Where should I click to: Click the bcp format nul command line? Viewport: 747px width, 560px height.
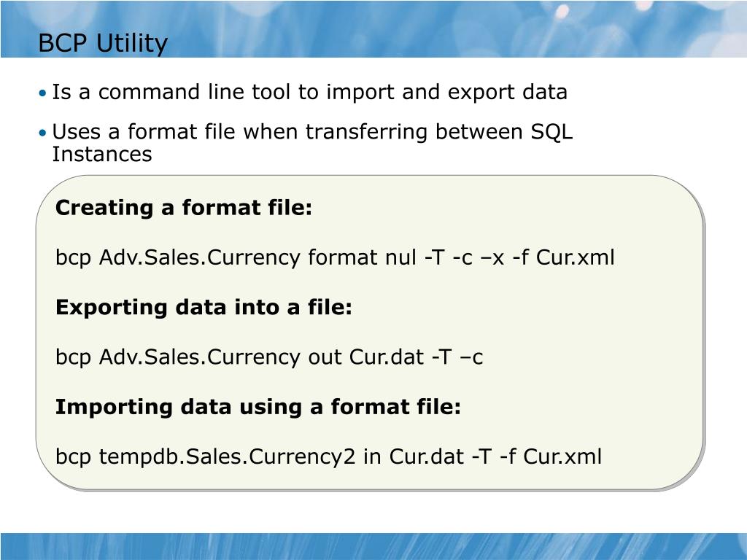[x=335, y=257]
